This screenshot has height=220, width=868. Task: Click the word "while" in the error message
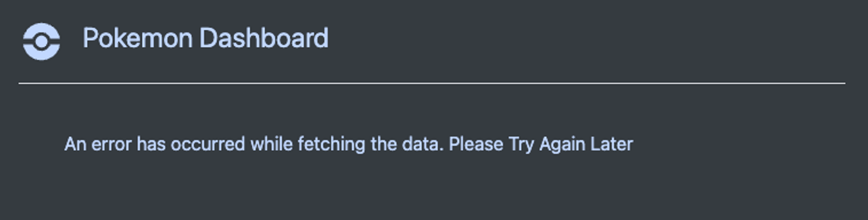271,144
